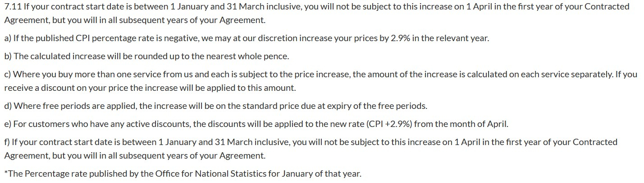Click the paragraph beginning 'a) If the published CPI'

(x=247, y=38)
